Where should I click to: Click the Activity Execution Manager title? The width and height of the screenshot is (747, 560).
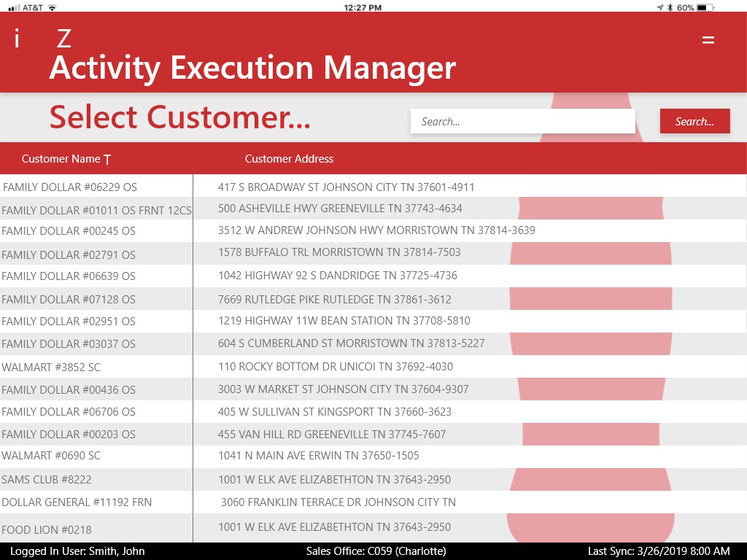point(252,67)
